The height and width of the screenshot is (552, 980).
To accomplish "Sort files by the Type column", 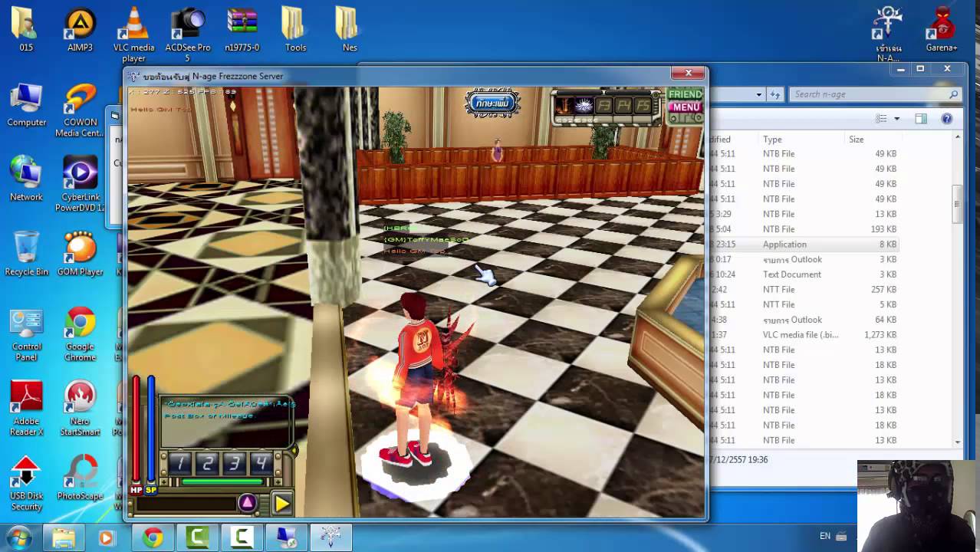I will (x=772, y=140).
